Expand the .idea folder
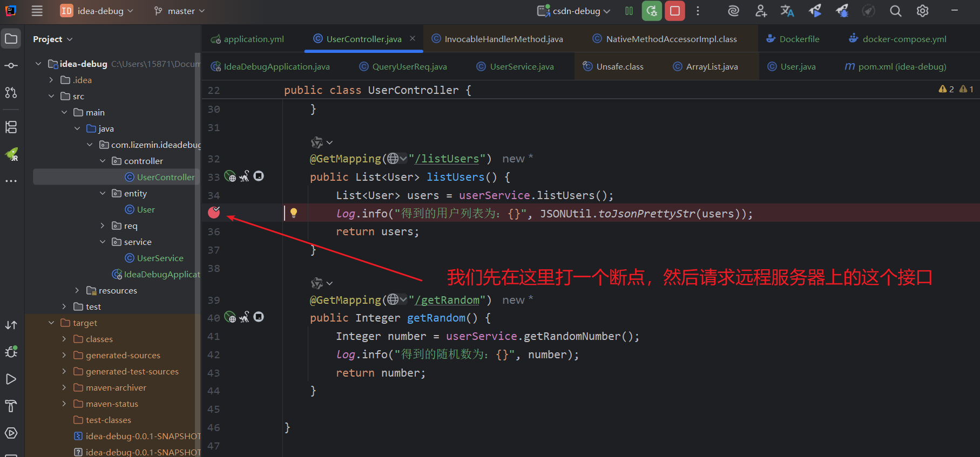Screen dimensions: 980x457 (51, 80)
